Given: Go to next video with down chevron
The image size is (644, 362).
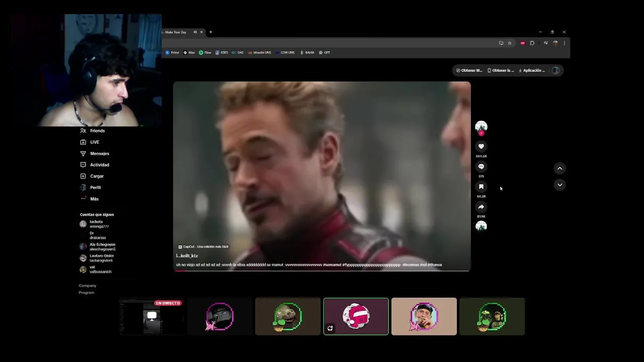Looking at the screenshot, I should click(x=559, y=185).
